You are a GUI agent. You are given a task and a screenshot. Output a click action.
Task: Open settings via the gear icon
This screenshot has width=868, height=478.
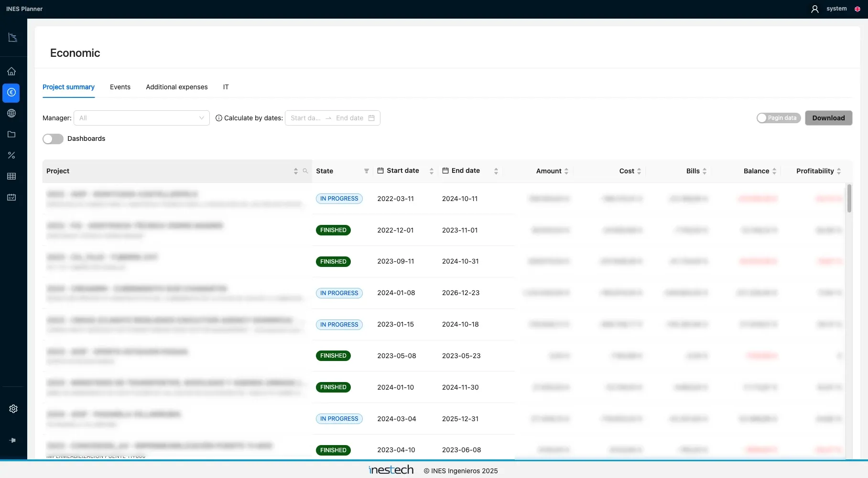point(13,409)
